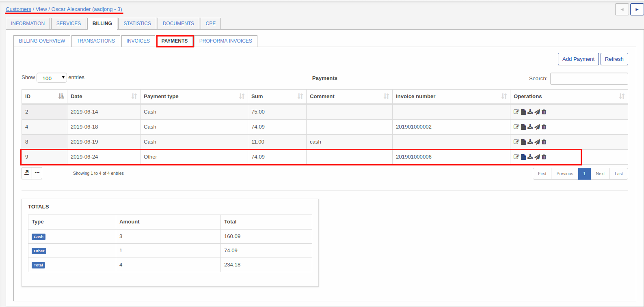Select the Payments sub-tab

pos(175,41)
